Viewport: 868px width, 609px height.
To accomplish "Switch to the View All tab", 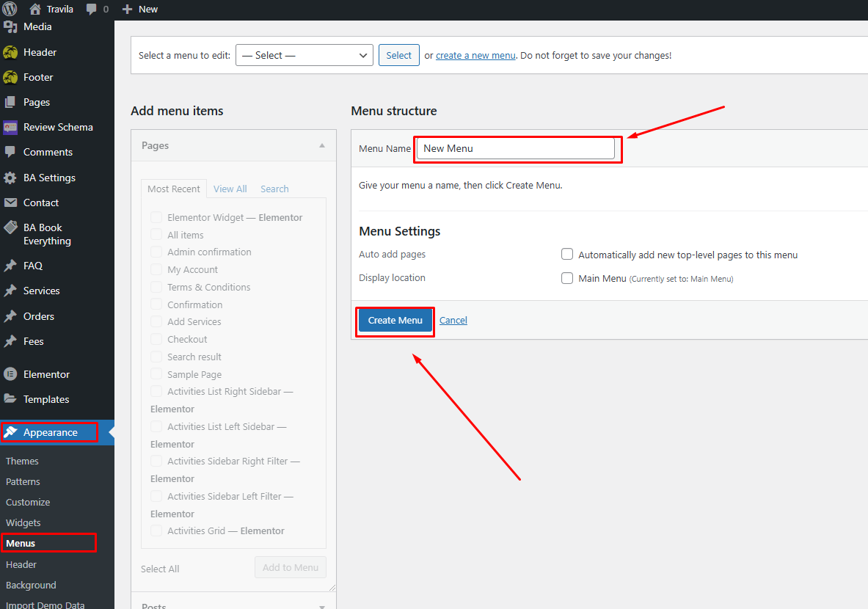I will (x=230, y=189).
